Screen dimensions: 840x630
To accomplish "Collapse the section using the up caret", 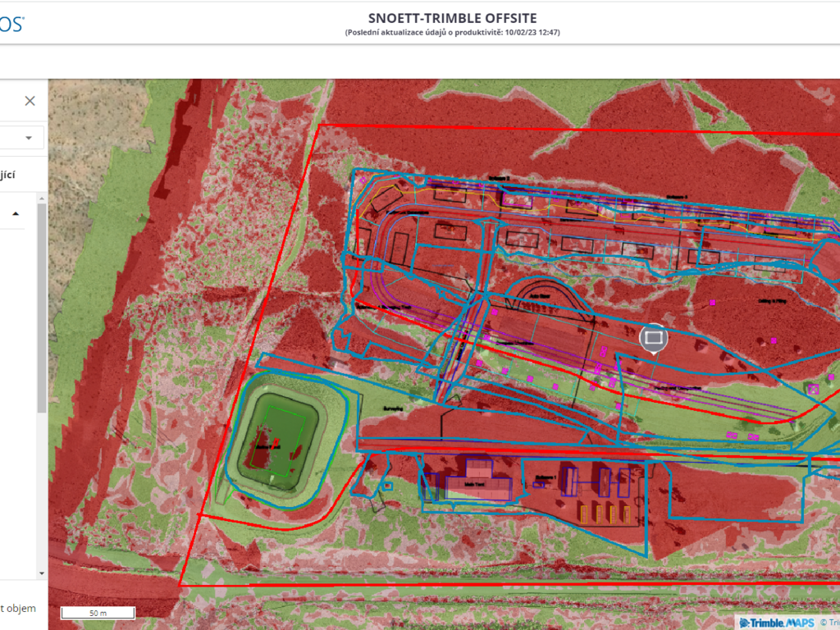I will (16, 214).
